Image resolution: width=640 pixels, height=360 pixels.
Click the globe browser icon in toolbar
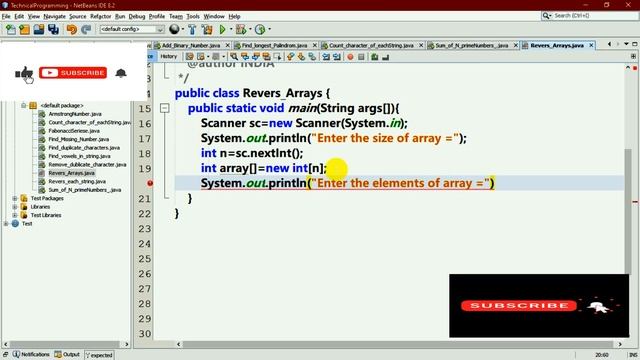pyautogui.click(x=174, y=29)
